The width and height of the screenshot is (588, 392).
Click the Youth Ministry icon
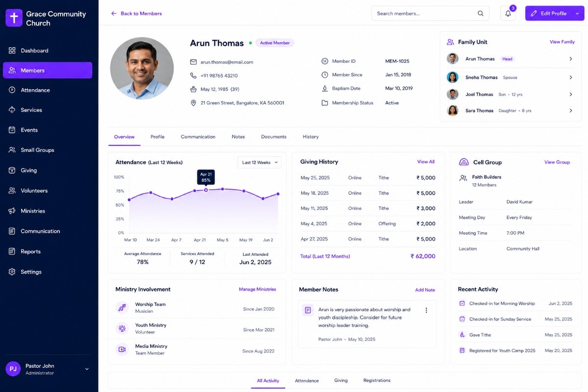(x=122, y=328)
